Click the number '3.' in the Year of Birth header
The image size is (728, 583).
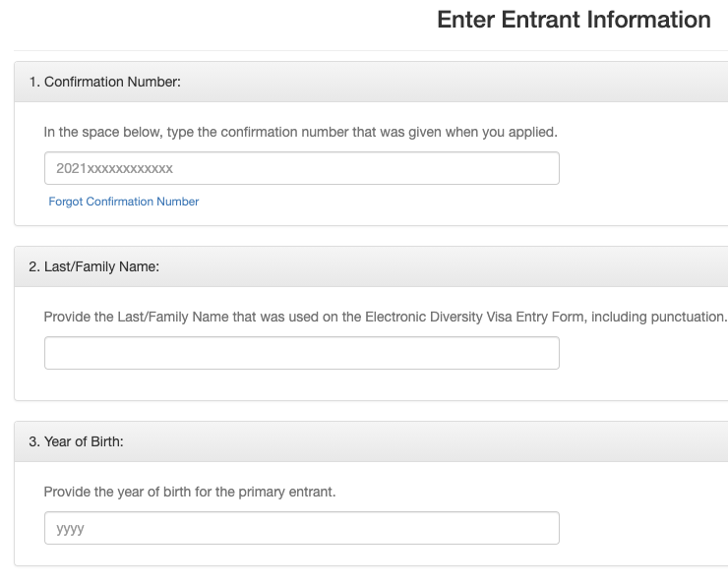tap(34, 441)
